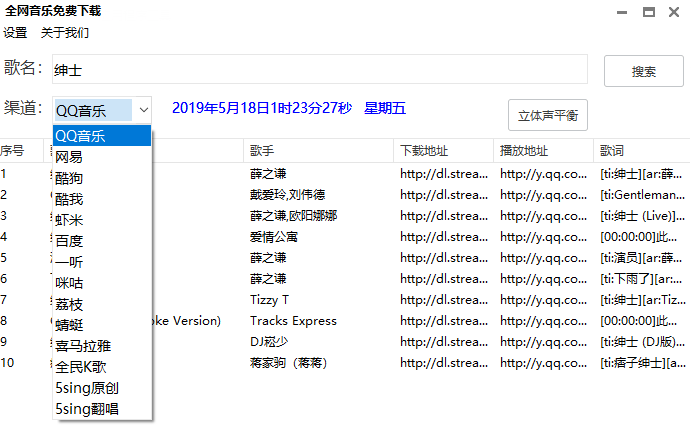Choose 全民K歌 from the channel list
This screenshot has height=437, width=691.
(102, 367)
